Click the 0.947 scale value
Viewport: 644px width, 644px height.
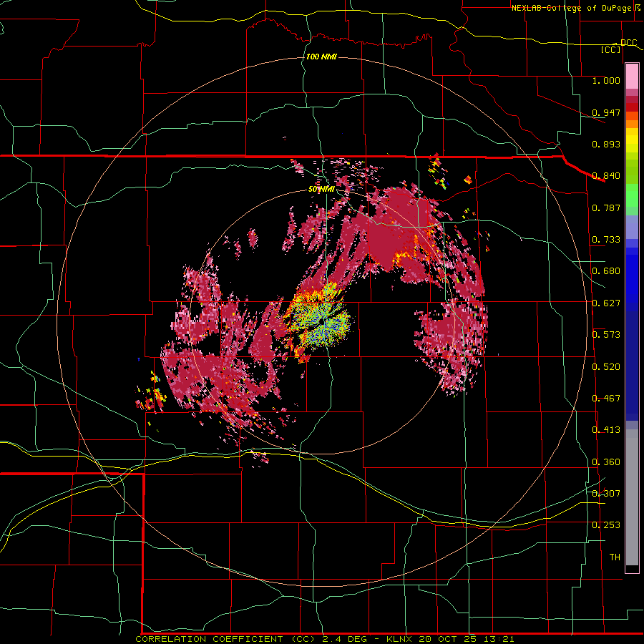(606, 112)
